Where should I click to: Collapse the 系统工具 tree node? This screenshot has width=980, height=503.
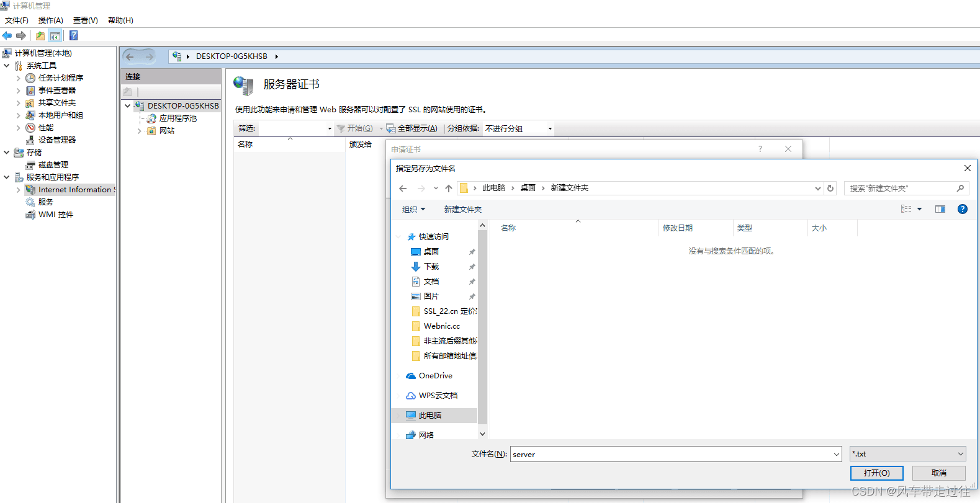click(7, 65)
